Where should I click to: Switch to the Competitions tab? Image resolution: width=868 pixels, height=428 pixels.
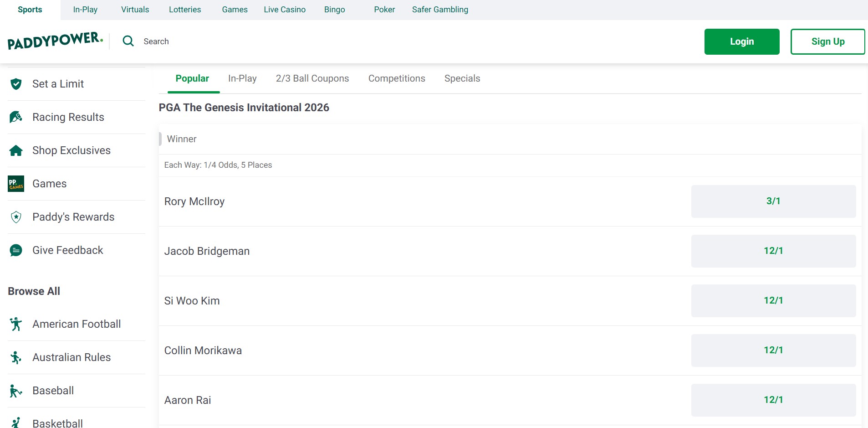point(396,78)
